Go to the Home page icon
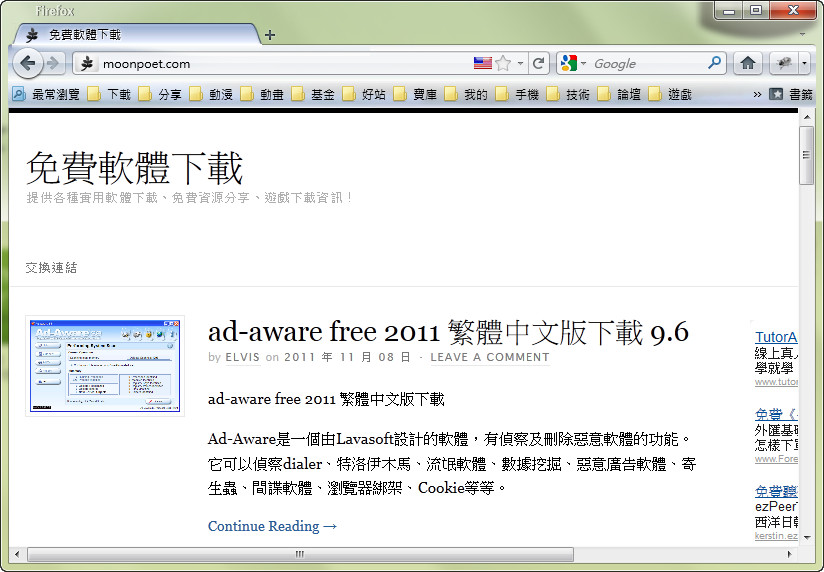Screen dimensions: 824x572 [x=747, y=63]
